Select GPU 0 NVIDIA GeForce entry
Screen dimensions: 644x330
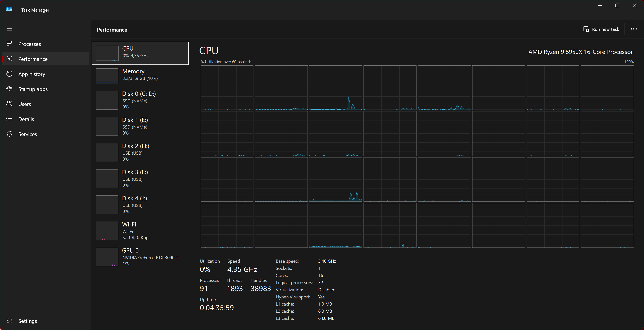140,257
